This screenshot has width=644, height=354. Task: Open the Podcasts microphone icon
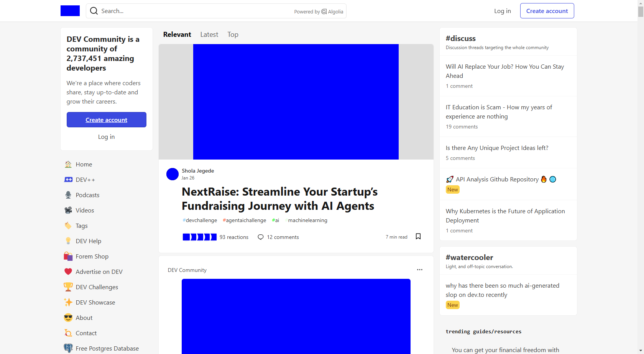coord(68,195)
